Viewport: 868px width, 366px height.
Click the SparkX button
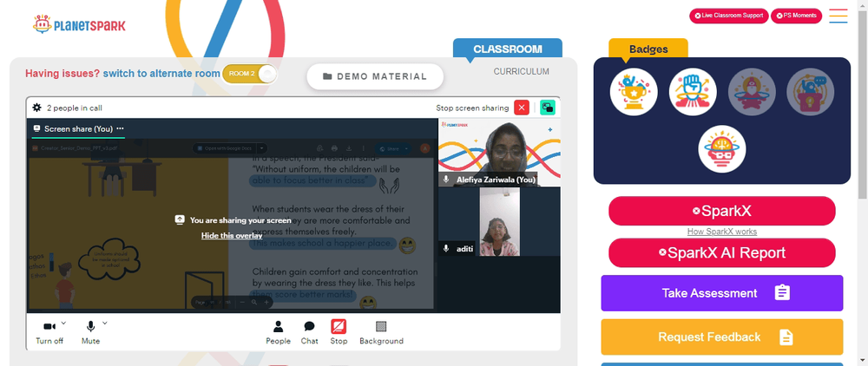click(722, 211)
